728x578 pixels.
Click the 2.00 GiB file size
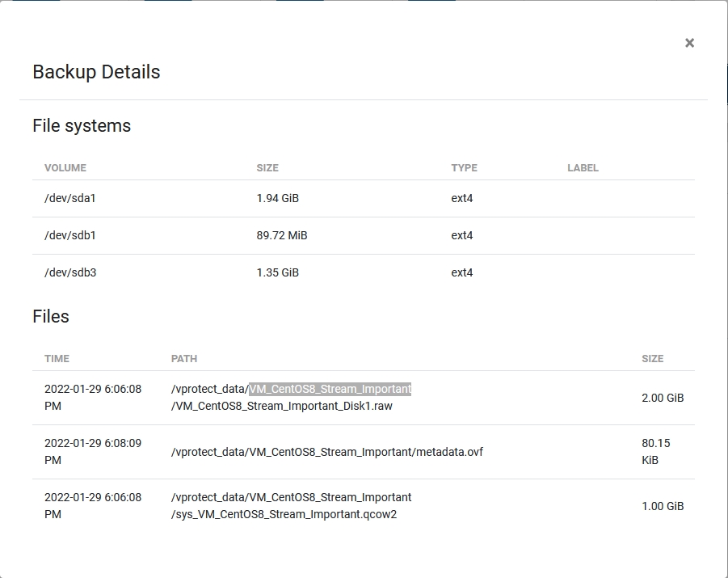pyautogui.click(x=663, y=398)
